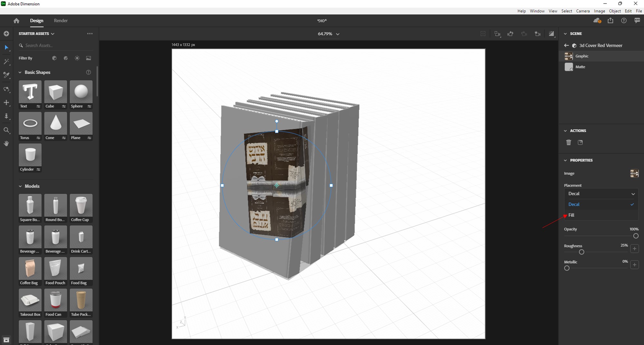Select the Graphic layer in Scene

pos(601,56)
